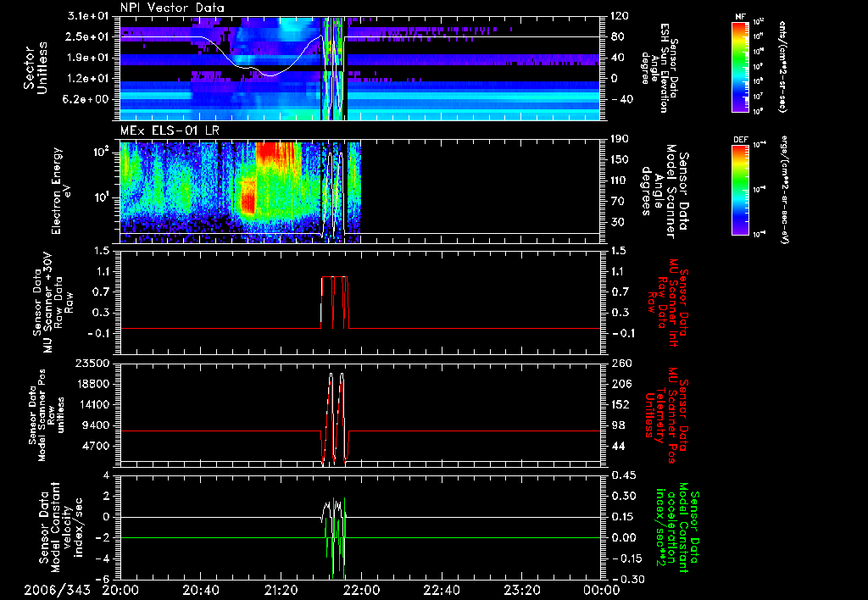Click the "22:40" time tick label
This screenshot has height=600, width=868.
[x=442, y=590]
